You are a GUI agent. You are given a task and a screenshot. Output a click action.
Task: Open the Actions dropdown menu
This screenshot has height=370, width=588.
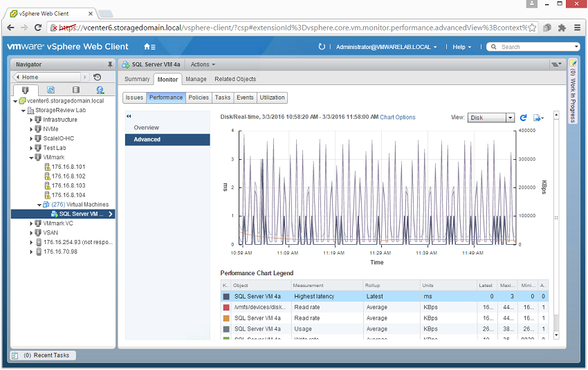(x=203, y=64)
